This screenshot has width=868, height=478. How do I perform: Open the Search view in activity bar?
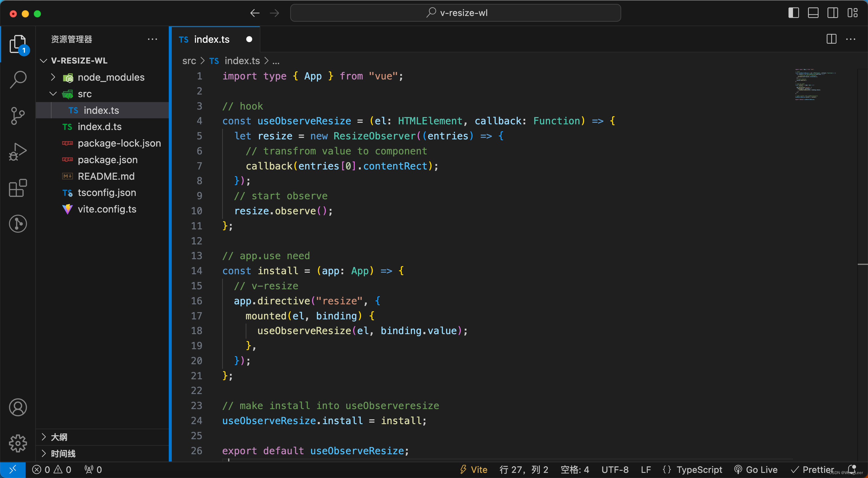point(18,80)
